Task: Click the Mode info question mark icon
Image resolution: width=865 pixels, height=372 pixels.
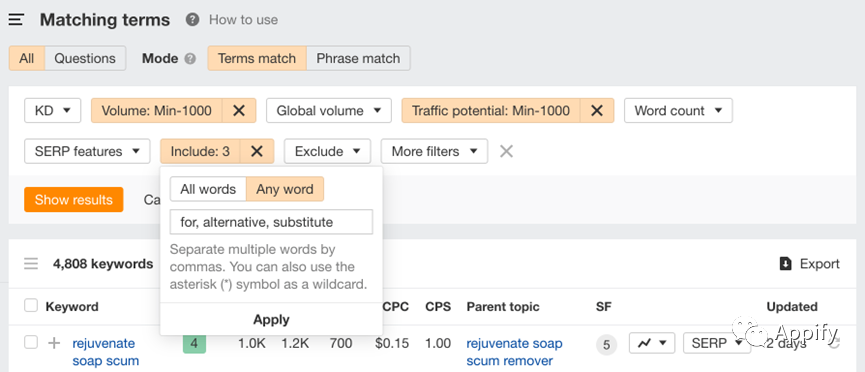Action: 190,59
